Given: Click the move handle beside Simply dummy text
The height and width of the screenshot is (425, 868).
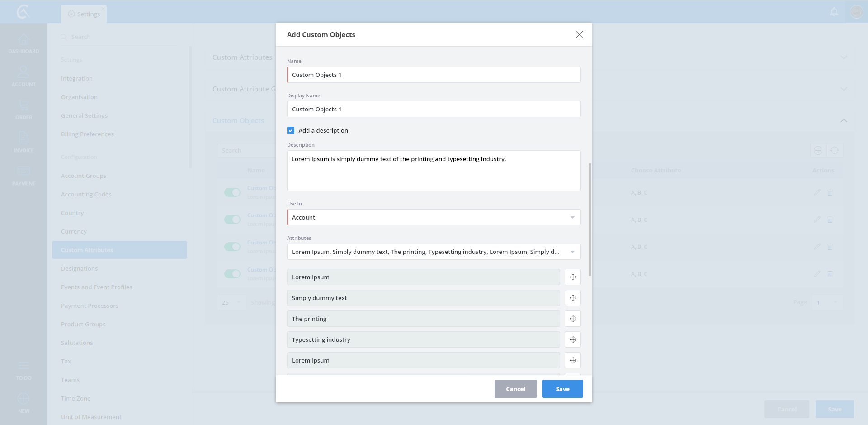Looking at the screenshot, I should [573, 298].
